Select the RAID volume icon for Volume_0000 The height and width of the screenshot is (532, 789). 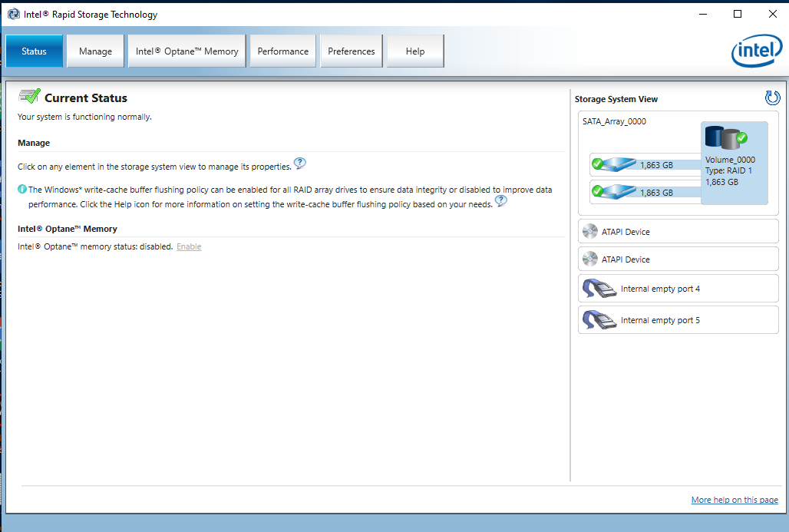[x=725, y=137]
